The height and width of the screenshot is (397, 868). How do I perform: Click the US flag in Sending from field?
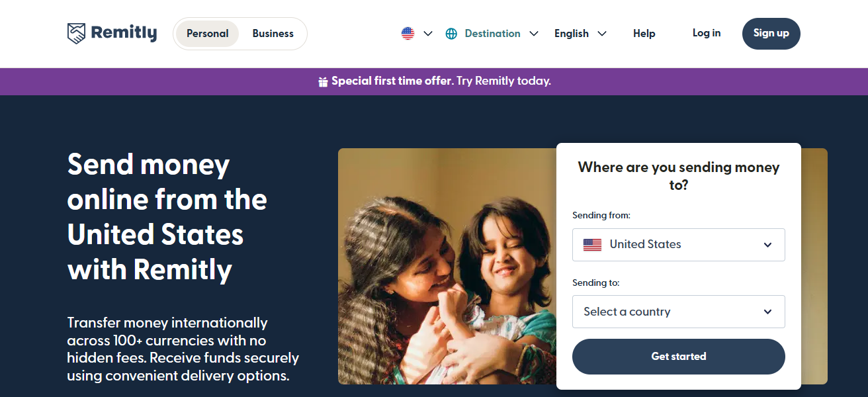592,245
